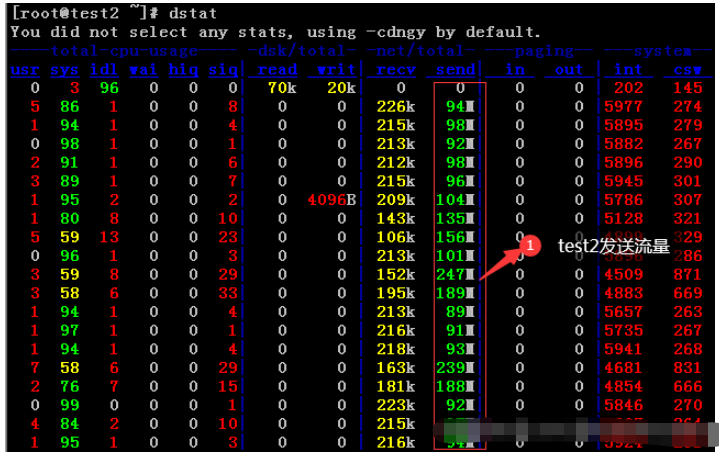Click the red '4096B' write value

pyautogui.click(x=332, y=200)
